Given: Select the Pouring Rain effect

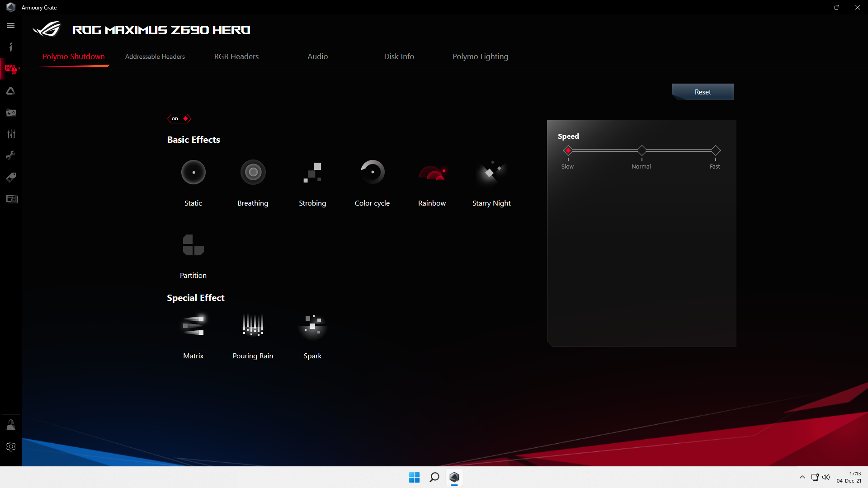Looking at the screenshot, I should [253, 325].
